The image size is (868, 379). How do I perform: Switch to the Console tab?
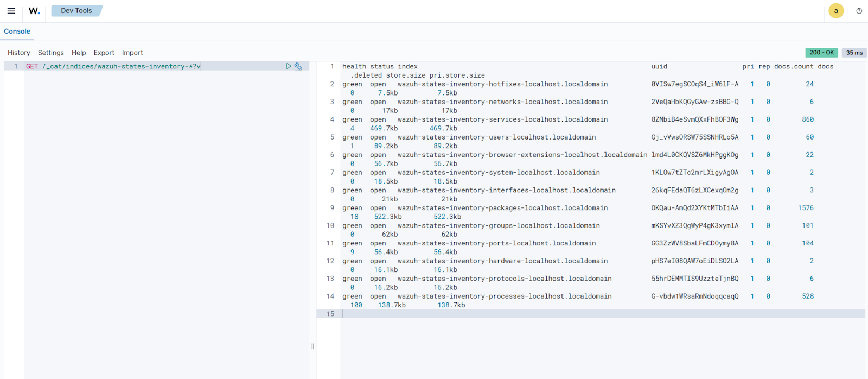[x=17, y=31]
